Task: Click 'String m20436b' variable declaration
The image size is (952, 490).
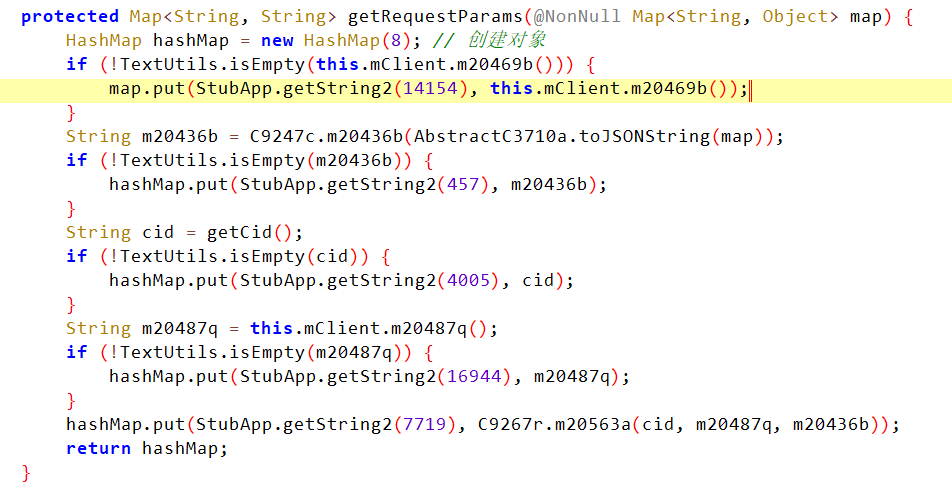Action: 141,137
